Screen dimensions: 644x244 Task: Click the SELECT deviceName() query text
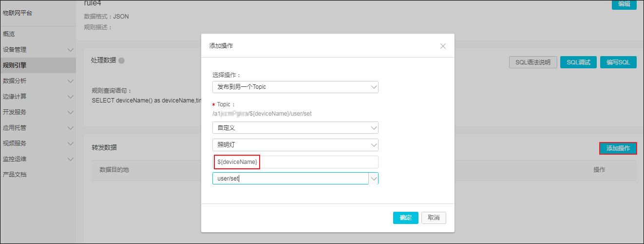coord(146,101)
